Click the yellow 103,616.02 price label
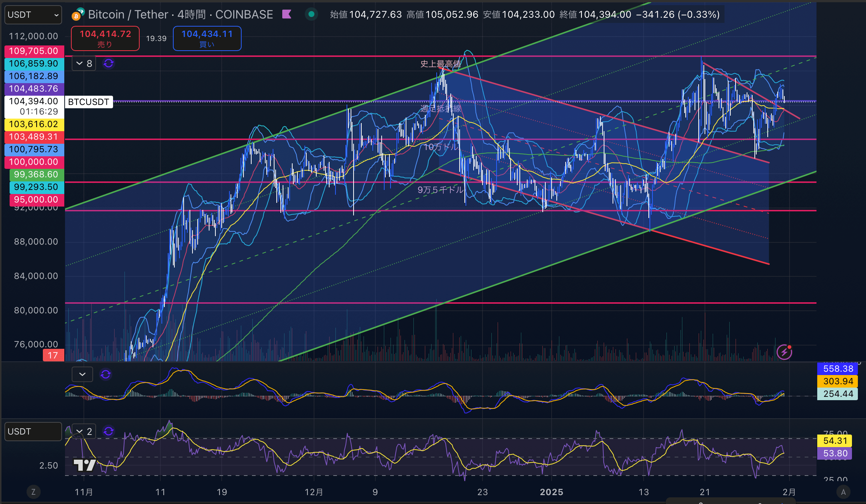Image resolution: width=866 pixels, height=504 pixels. click(x=34, y=124)
